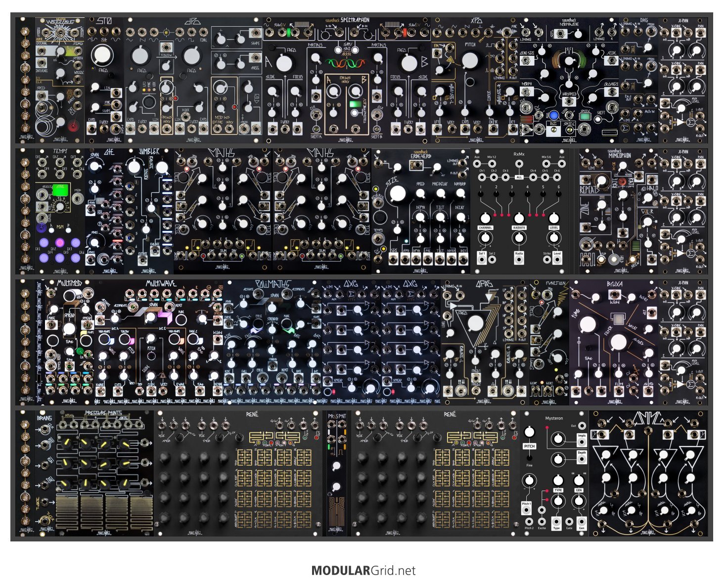Viewport: 728px width, 581px height.
Task: Click the green SPLICE button on Morphagene
Action: (x=586, y=117)
